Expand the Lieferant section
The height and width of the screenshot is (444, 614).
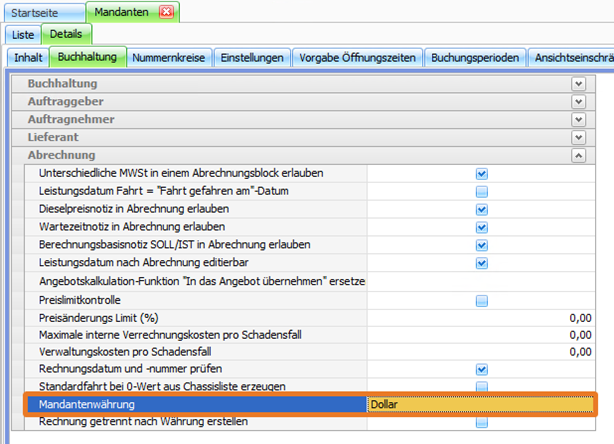578,138
